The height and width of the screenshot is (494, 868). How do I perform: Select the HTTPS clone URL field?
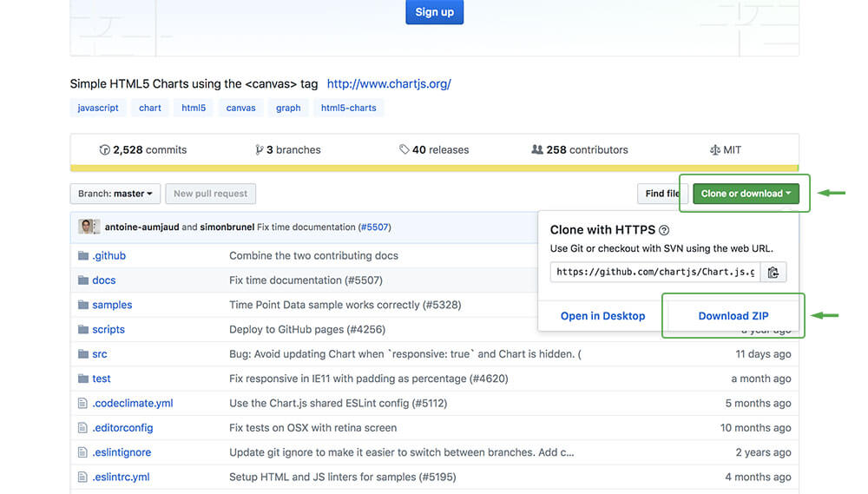pos(655,272)
